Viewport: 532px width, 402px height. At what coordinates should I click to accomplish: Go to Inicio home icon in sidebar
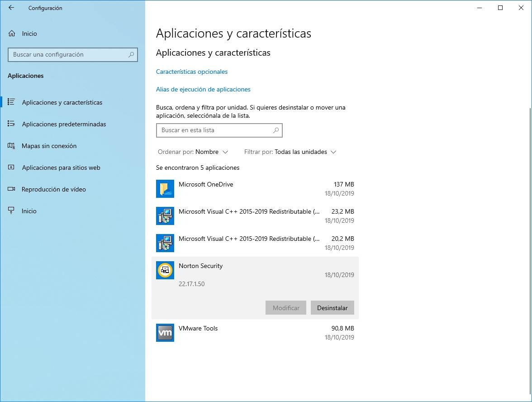[12, 33]
